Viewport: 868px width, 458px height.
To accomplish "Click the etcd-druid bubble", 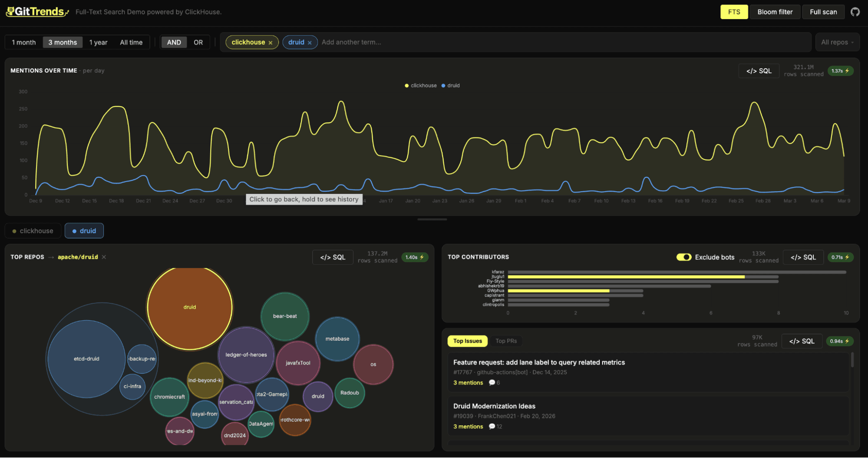I will [86, 359].
